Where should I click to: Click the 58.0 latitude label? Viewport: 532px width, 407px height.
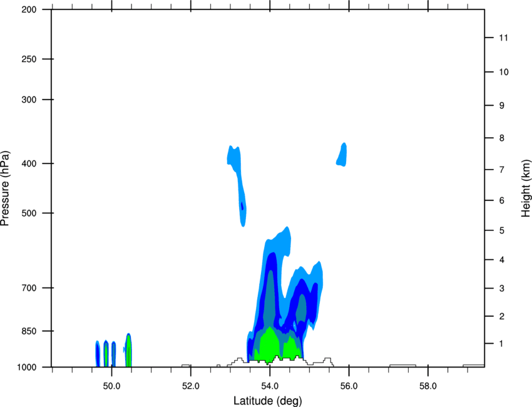pyautogui.click(x=428, y=386)
